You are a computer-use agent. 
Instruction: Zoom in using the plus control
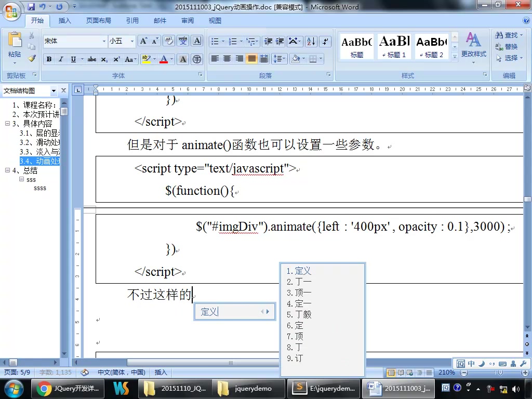click(x=526, y=373)
